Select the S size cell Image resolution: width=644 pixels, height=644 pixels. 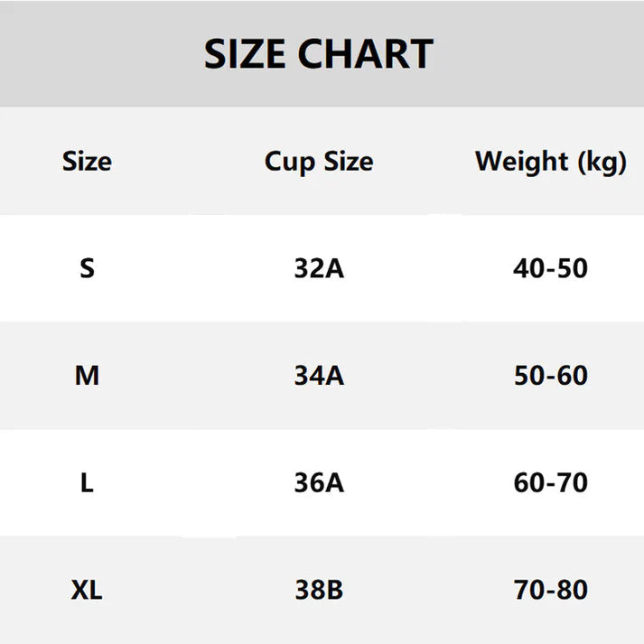(x=87, y=268)
